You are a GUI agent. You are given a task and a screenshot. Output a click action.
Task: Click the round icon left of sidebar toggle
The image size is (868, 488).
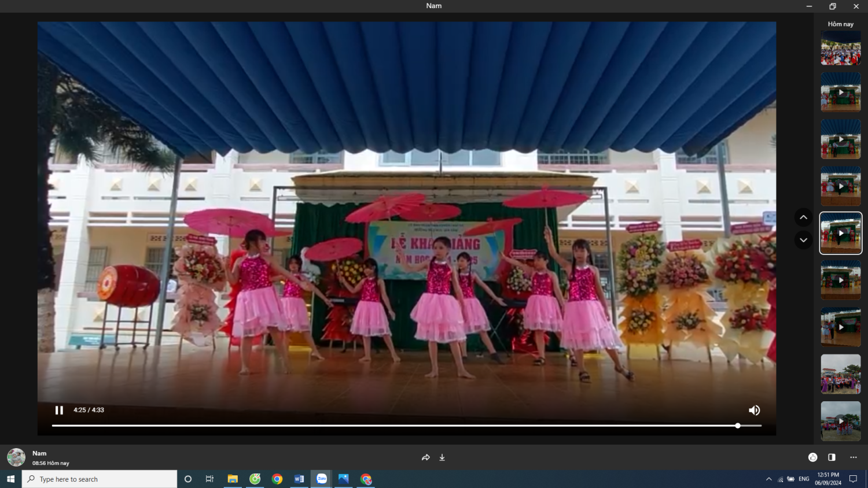[x=812, y=457]
